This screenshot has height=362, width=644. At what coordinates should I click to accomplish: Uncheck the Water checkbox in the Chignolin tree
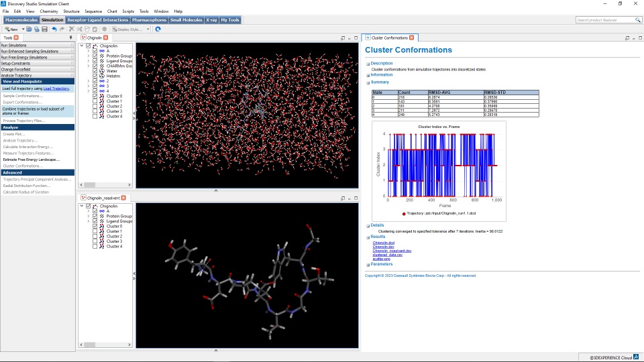click(x=95, y=71)
